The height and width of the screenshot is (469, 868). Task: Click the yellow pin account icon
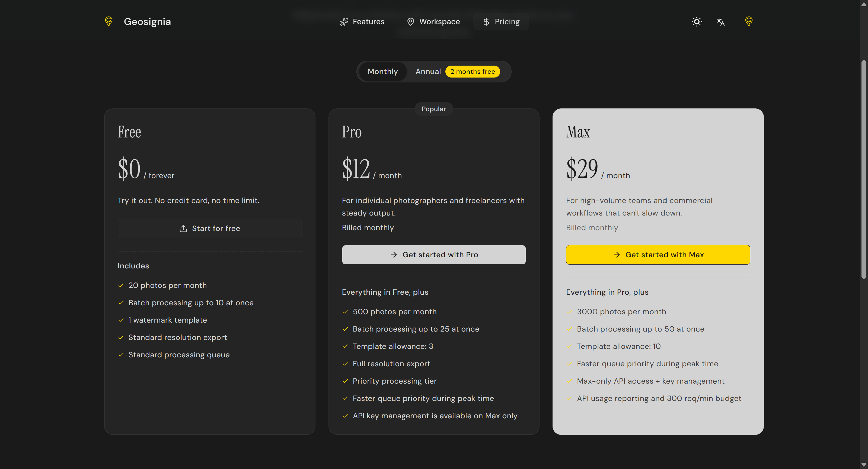(x=748, y=21)
